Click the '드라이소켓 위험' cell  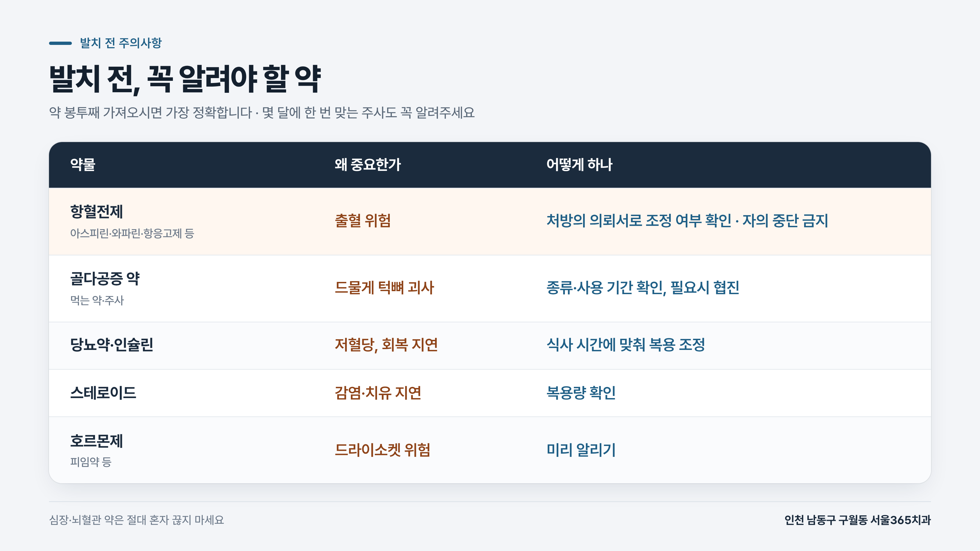point(382,450)
